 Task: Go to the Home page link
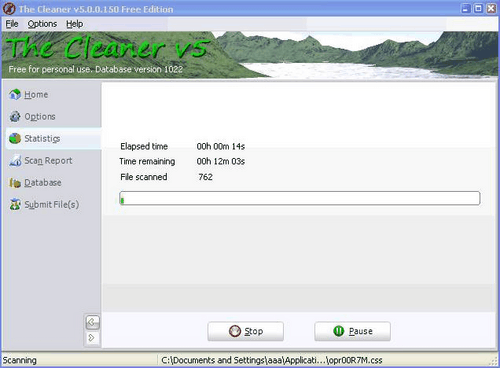point(36,95)
